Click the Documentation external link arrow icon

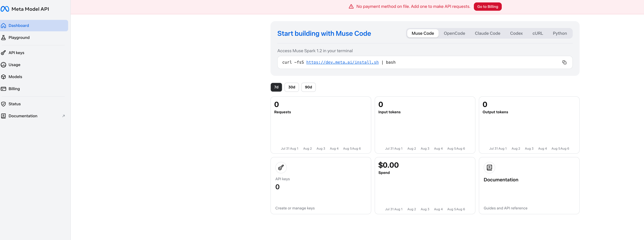(x=64, y=116)
